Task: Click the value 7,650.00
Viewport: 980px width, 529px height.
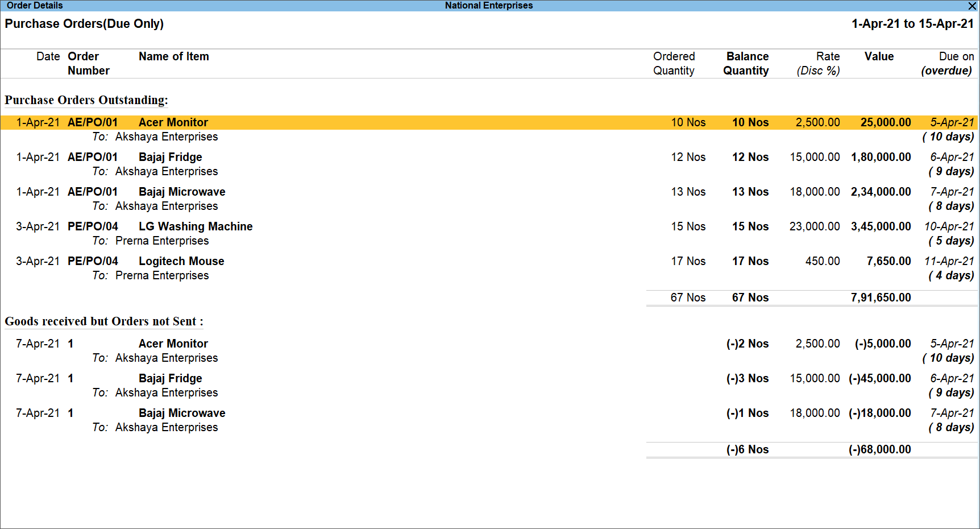Action: [889, 261]
